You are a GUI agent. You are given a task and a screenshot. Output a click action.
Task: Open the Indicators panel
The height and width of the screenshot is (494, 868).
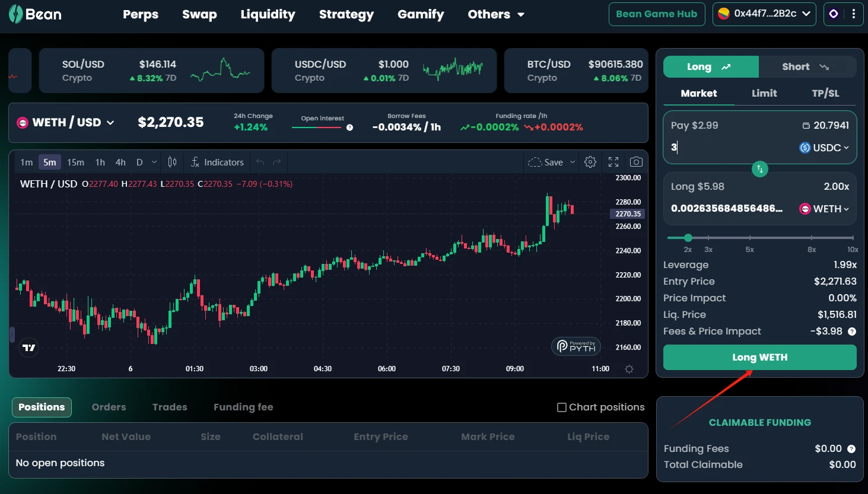(217, 162)
